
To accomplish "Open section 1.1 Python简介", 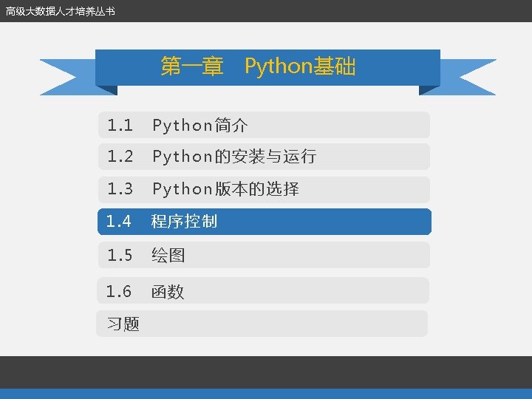I will coord(264,125).
